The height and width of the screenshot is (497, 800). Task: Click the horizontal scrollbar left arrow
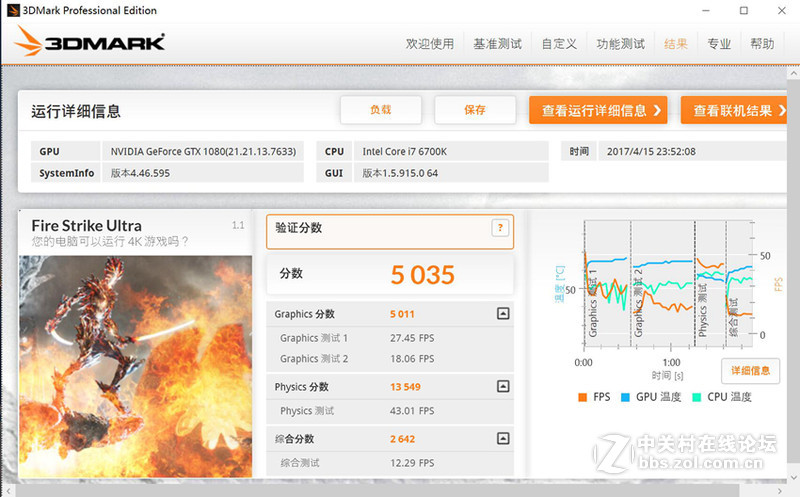[x=8, y=491]
